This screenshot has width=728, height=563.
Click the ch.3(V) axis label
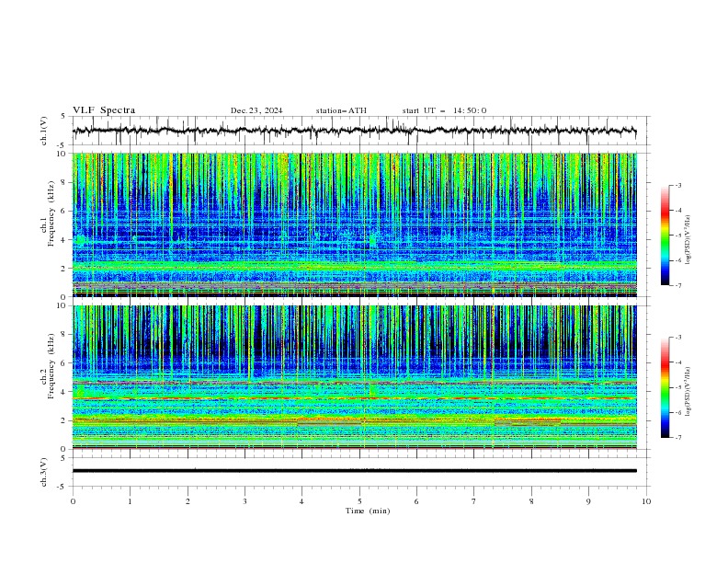[x=44, y=472]
